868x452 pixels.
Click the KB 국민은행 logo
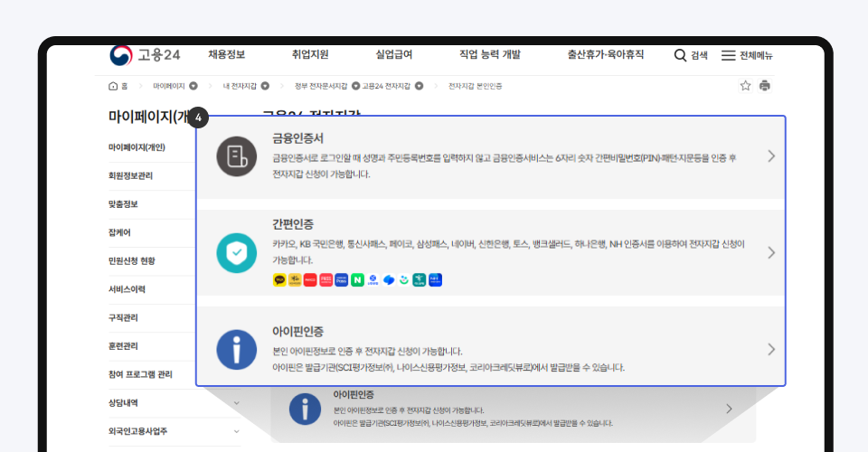click(295, 280)
